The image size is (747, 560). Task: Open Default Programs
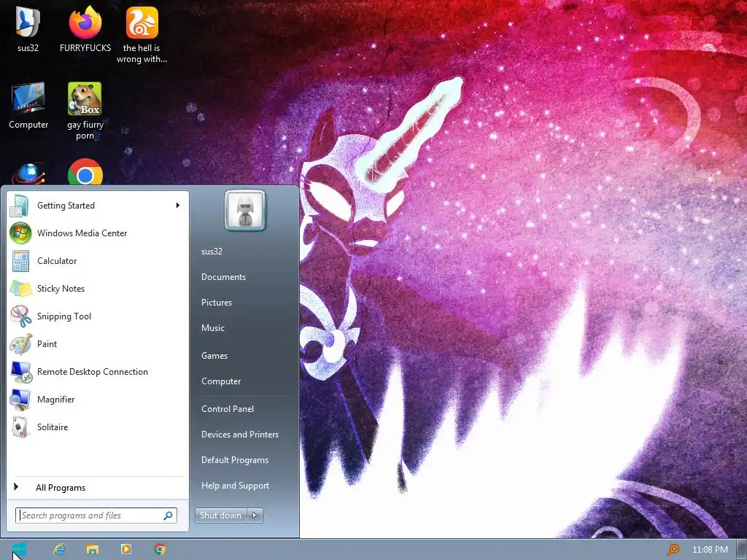(x=235, y=460)
